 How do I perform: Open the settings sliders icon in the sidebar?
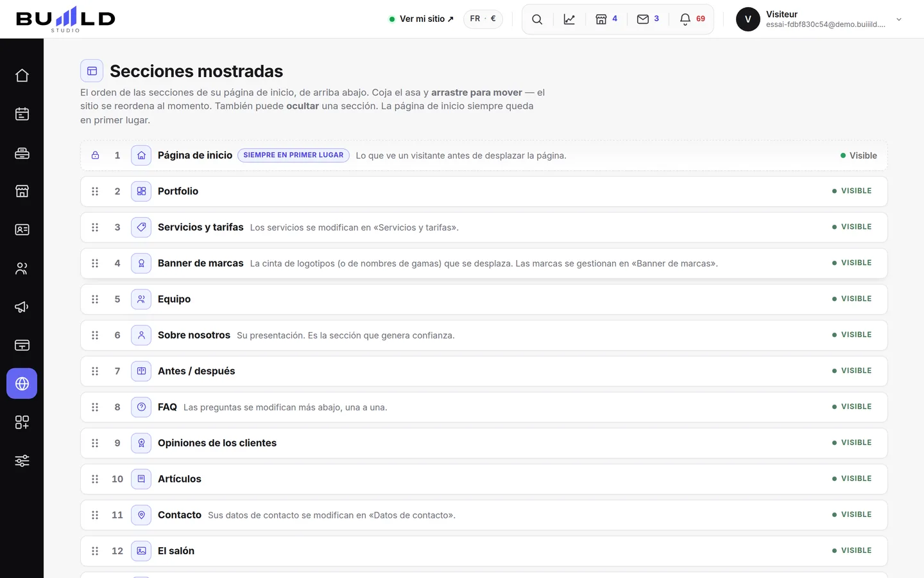[22, 460]
